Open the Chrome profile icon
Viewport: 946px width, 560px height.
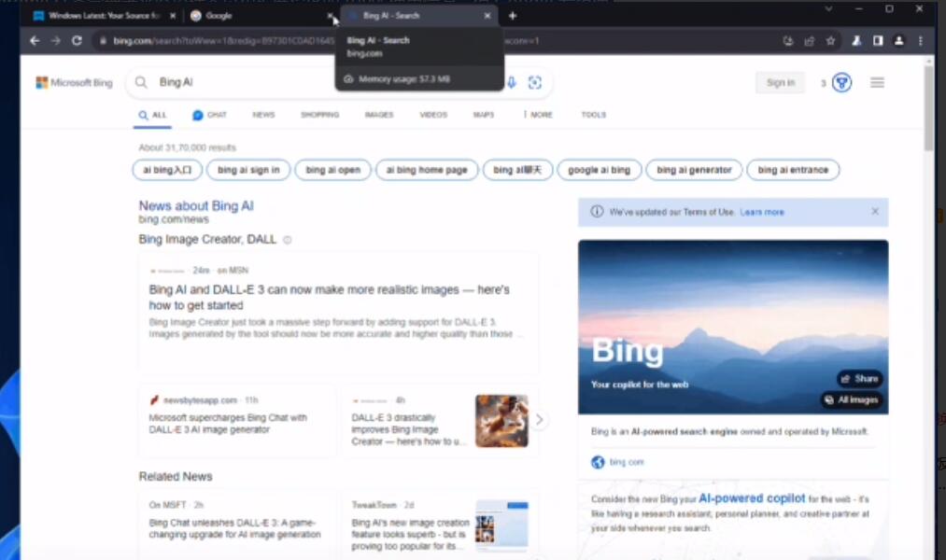[x=899, y=40]
